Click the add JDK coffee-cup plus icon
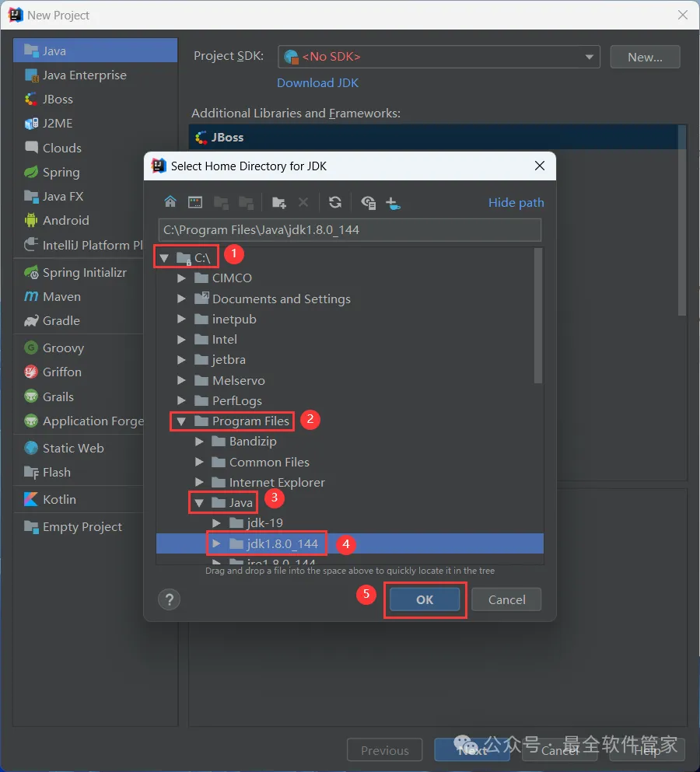The image size is (700, 772). tap(393, 202)
